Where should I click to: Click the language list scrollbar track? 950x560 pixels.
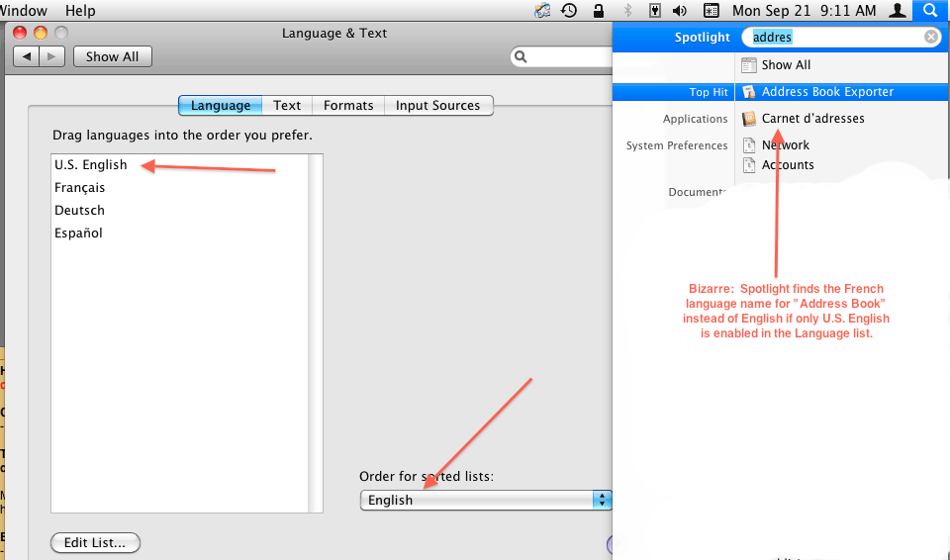coord(315,333)
